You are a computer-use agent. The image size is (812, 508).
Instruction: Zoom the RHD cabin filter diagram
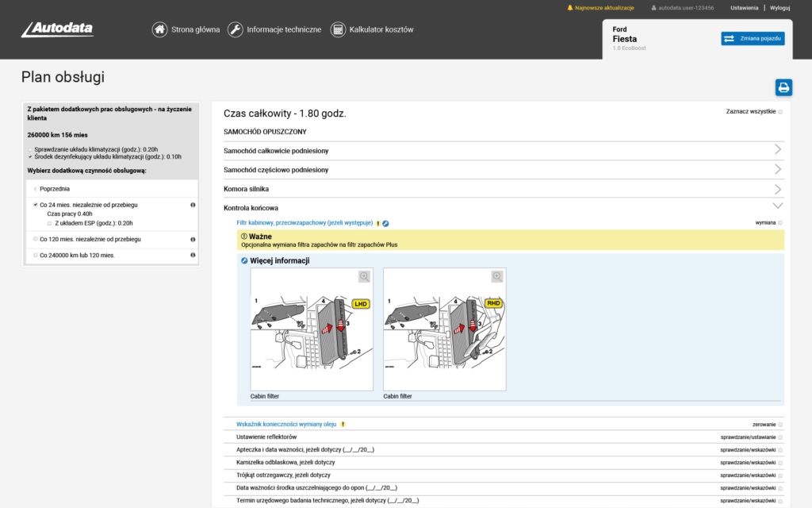tap(497, 276)
